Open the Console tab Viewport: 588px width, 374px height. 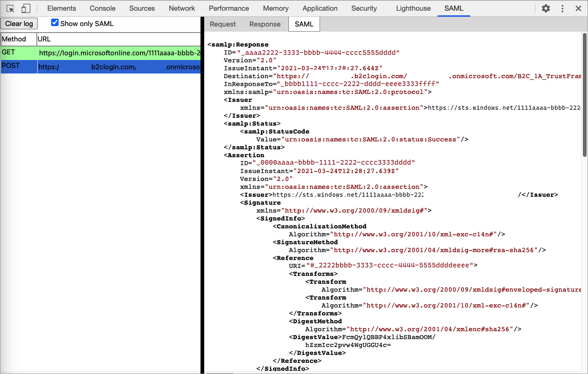coord(102,8)
